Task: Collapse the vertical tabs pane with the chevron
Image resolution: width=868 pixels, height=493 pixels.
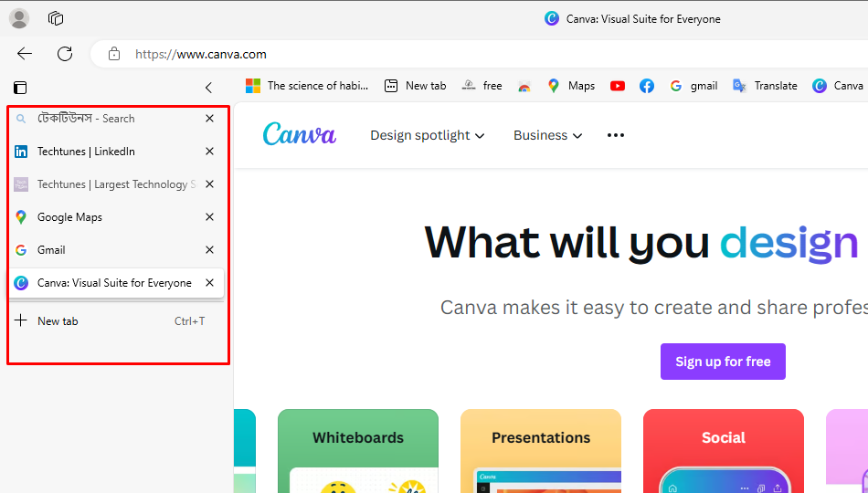Action: (208, 88)
